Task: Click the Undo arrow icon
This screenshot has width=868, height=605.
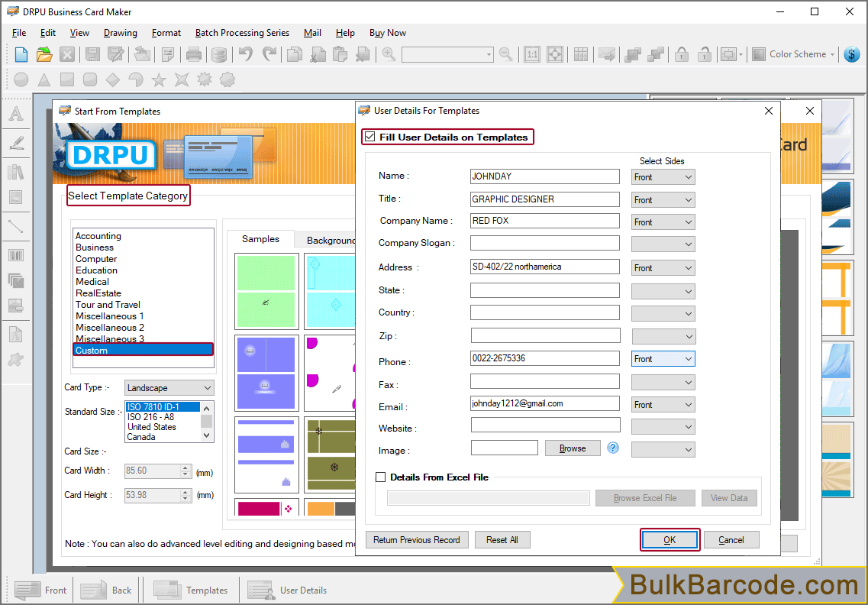Action: coord(246,54)
